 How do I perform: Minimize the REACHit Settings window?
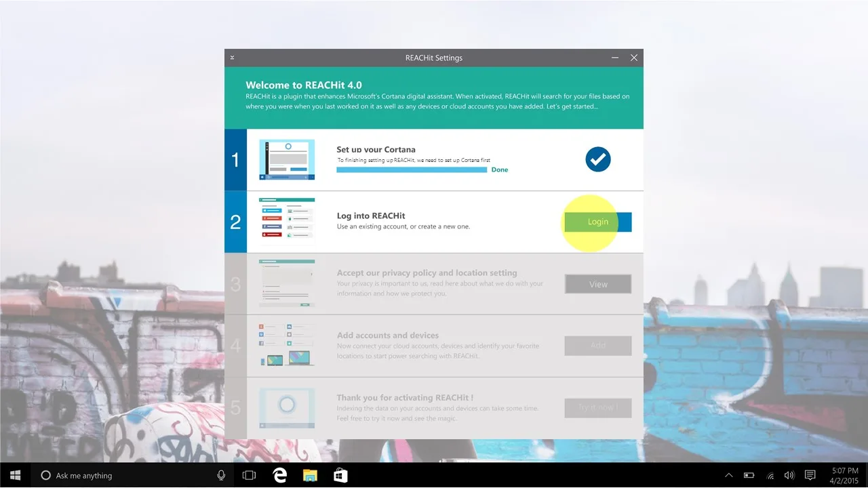[615, 58]
